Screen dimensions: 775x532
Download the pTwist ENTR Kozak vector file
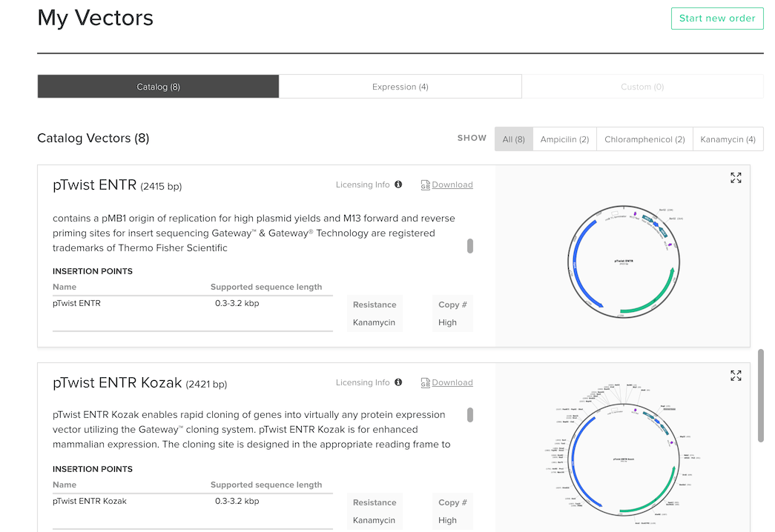tap(452, 383)
